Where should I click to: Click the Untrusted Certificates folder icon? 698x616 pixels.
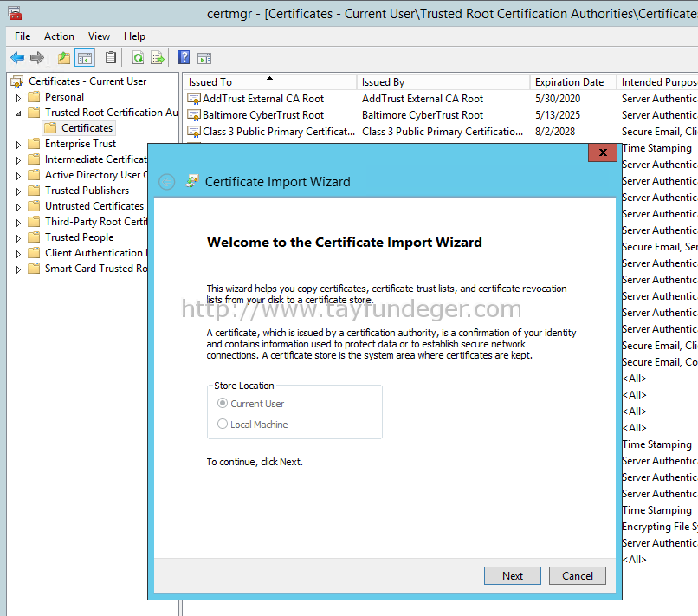(34, 206)
